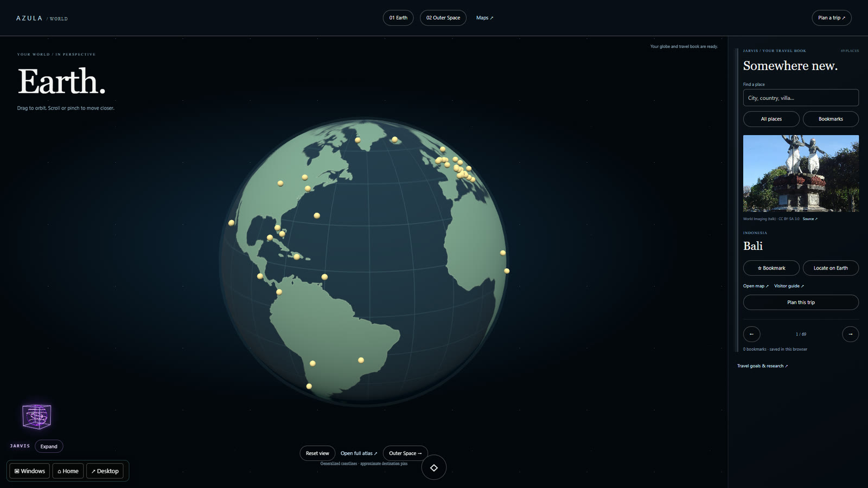Screen dimensions: 868x488
Task: Click the INDONESIA country label
Action: tap(755, 233)
